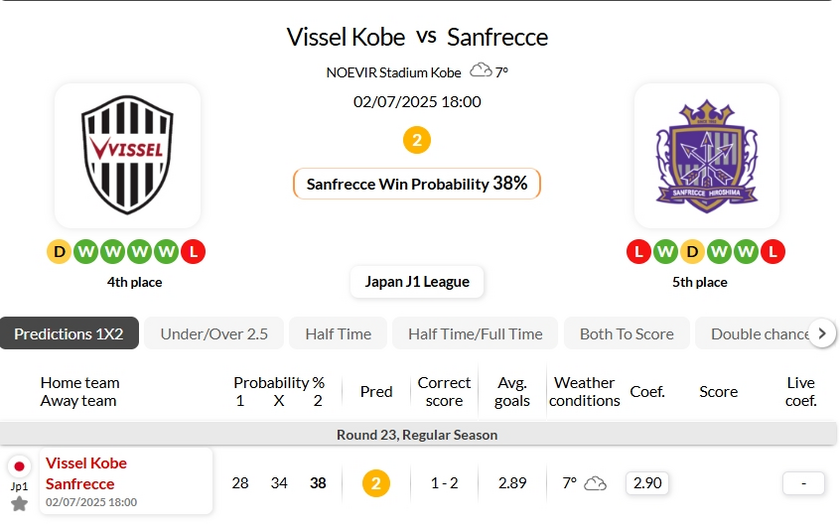This screenshot has width=840, height=527.
Task: Click the Japan flag league icon
Action: pyautogui.click(x=19, y=466)
